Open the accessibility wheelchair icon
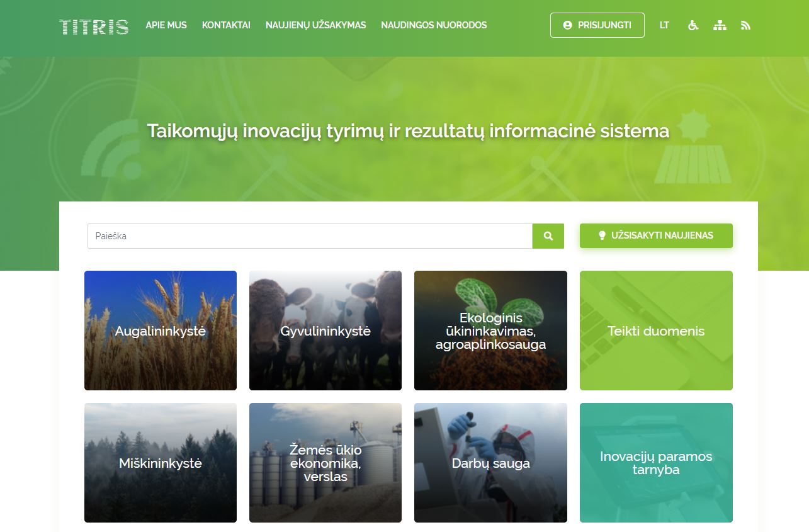This screenshot has height=532, width=809. click(x=693, y=25)
